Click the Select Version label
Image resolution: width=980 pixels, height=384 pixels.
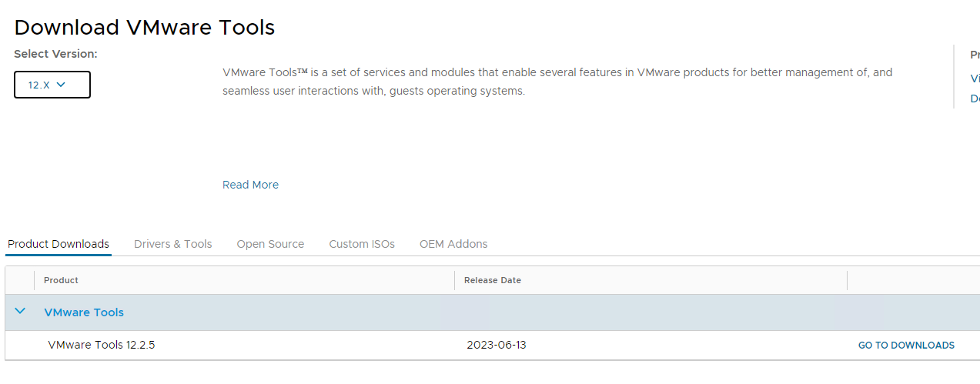click(x=55, y=54)
